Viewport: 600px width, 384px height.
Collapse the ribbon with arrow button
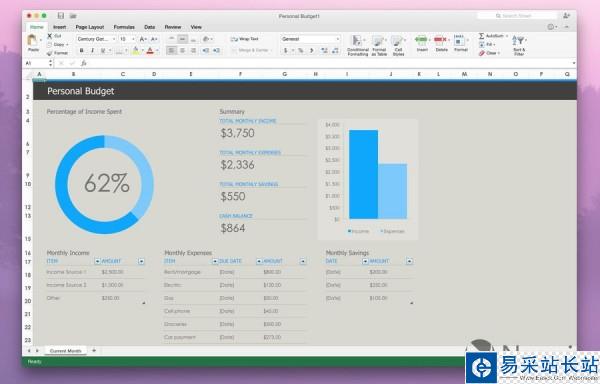click(567, 27)
